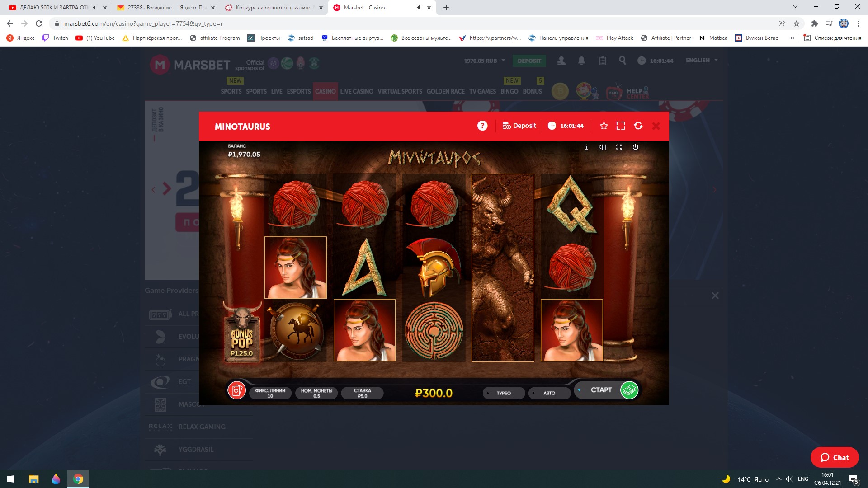The width and height of the screenshot is (868, 488).
Task: Add Minotaurus to favorites with star
Action: pos(604,126)
